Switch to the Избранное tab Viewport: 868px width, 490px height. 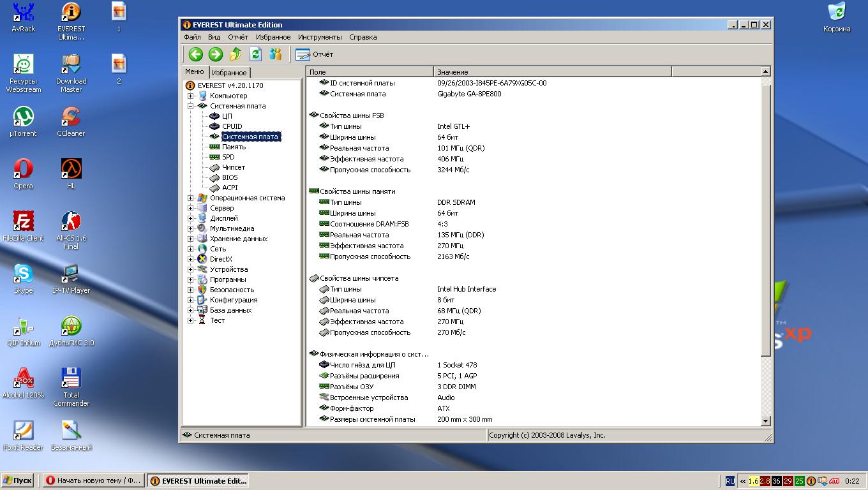[x=229, y=73]
